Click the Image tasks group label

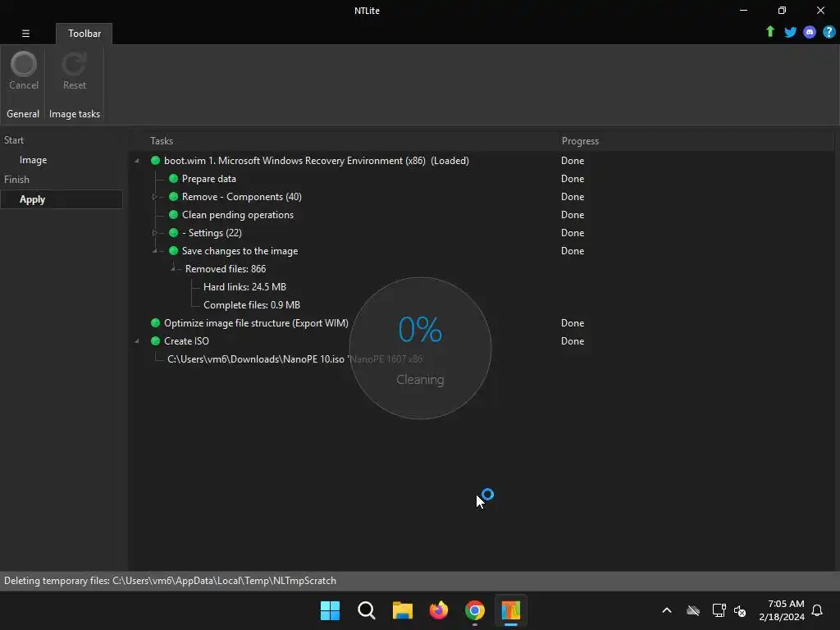(75, 113)
